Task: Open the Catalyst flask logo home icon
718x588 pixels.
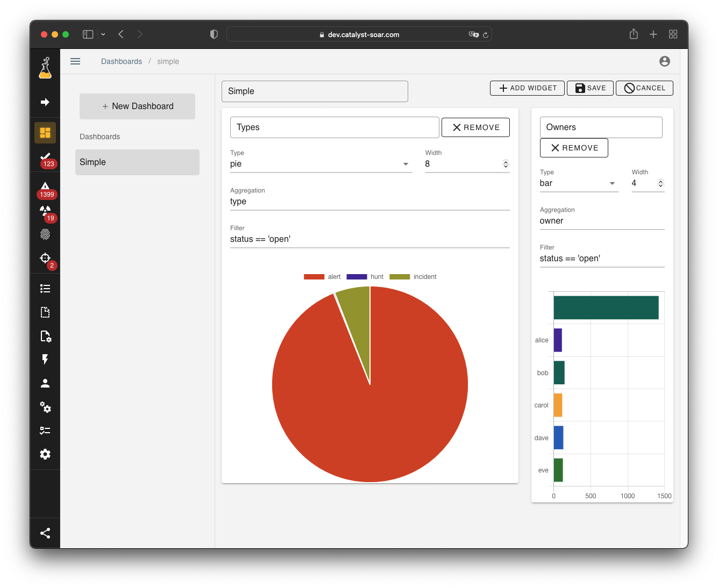Action: [x=45, y=67]
